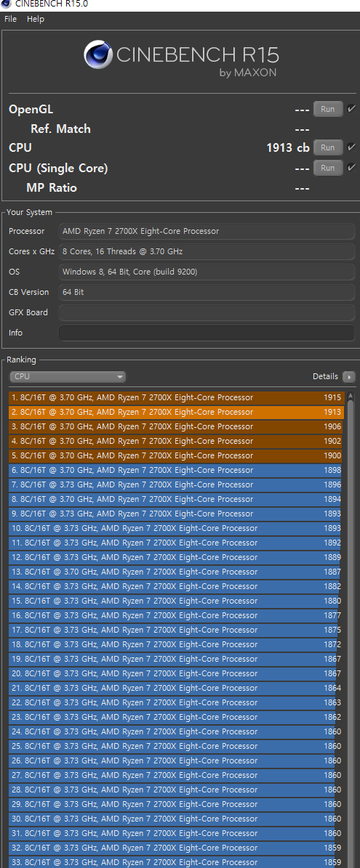The width and height of the screenshot is (360, 868).
Task: Select top ranking entry scoring 1915
Action: 176,397
